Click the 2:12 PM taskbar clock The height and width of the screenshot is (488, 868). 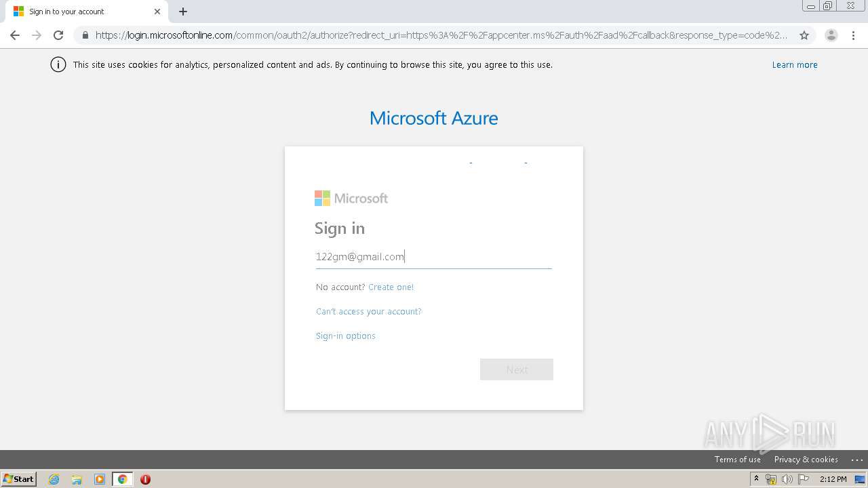point(833,479)
